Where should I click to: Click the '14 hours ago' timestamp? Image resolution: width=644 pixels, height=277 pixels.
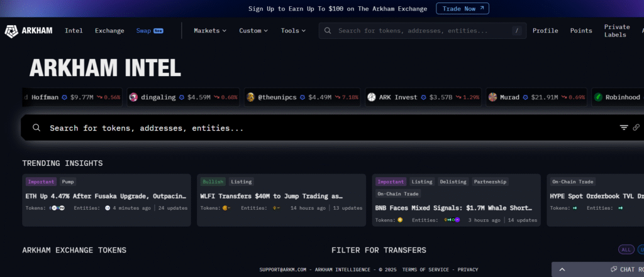tap(308, 208)
